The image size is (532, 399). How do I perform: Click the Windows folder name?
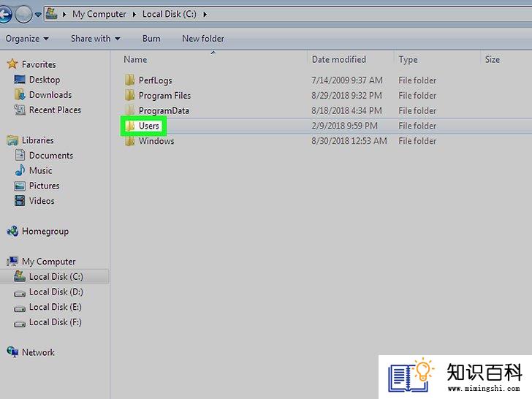tap(156, 141)
